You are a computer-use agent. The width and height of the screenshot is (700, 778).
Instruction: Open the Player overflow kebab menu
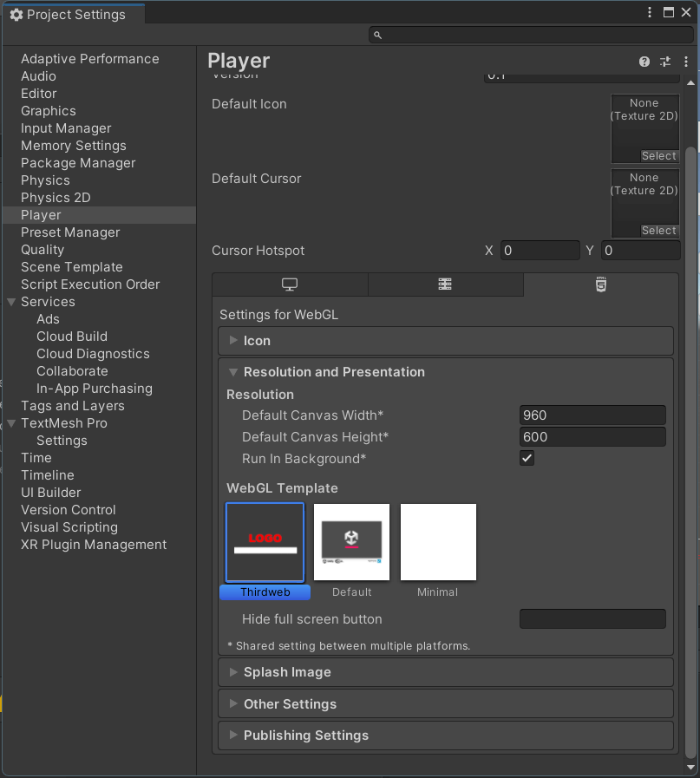pyautogui.click(x=685, y=62)
